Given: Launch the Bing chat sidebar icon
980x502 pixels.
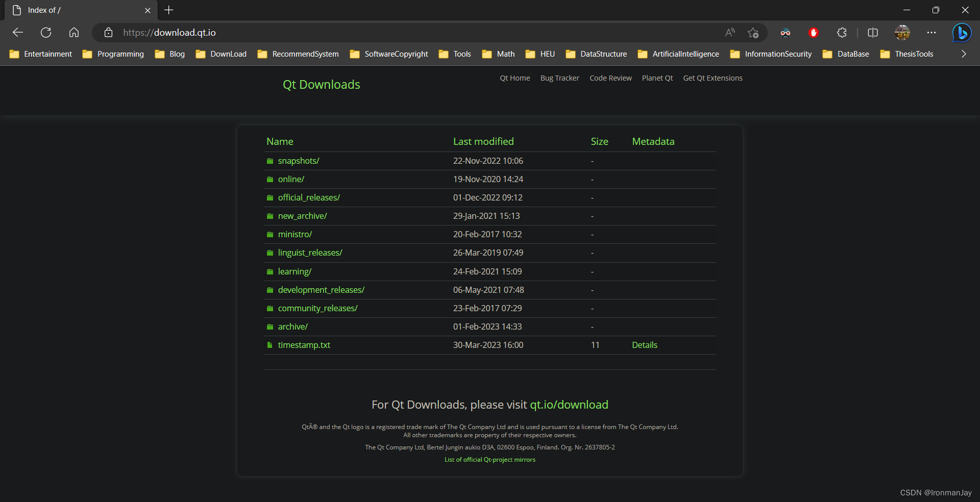Looking at the screenshot, I should coord(962,33).
